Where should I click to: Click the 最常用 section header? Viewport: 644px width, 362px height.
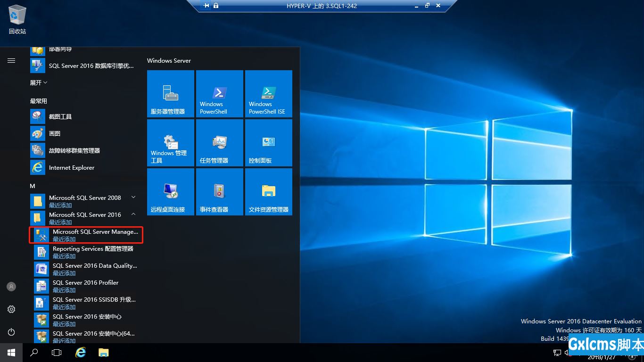(39, 101)
